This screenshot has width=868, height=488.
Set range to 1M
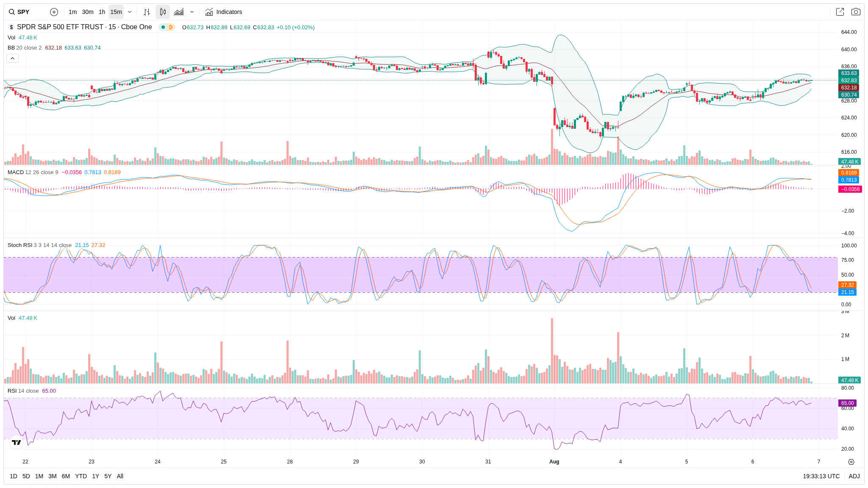[39, 476]
